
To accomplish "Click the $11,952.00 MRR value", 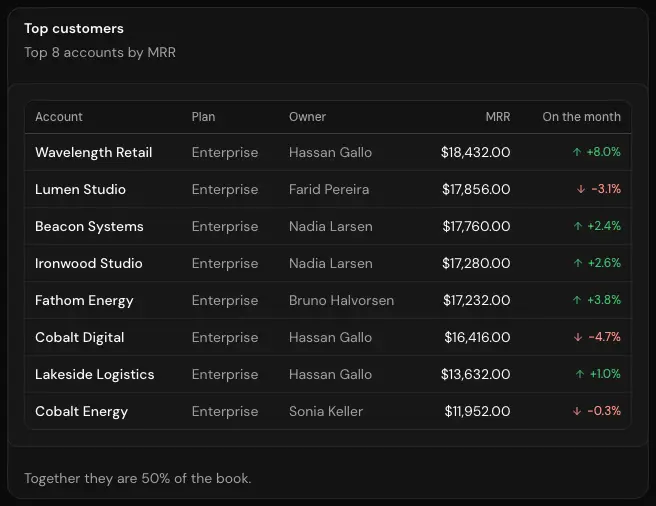I will [477, 411].
